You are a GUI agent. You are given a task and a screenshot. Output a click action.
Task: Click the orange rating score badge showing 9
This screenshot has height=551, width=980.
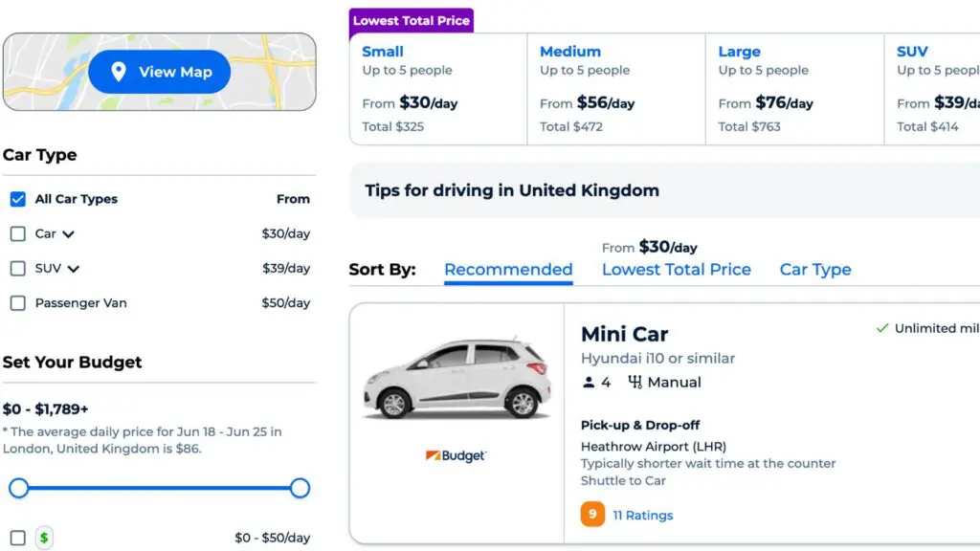591,515
